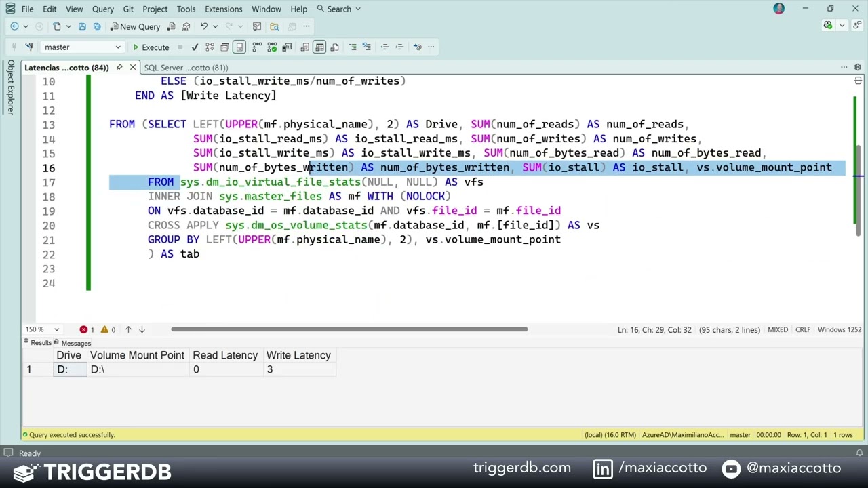Close the Latencias query tab
868x488 pixels.
[133, 67]
